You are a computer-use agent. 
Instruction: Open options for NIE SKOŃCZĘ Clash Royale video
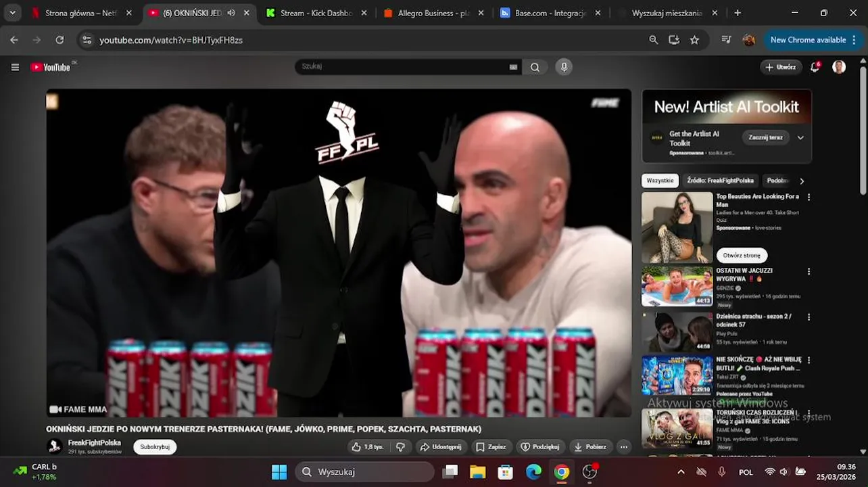pos(809,361)
